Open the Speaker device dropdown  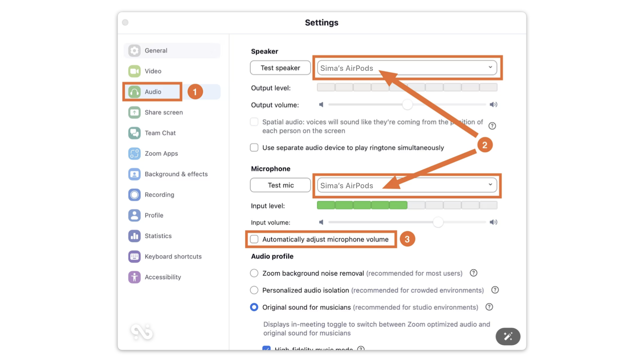point(407,68)
